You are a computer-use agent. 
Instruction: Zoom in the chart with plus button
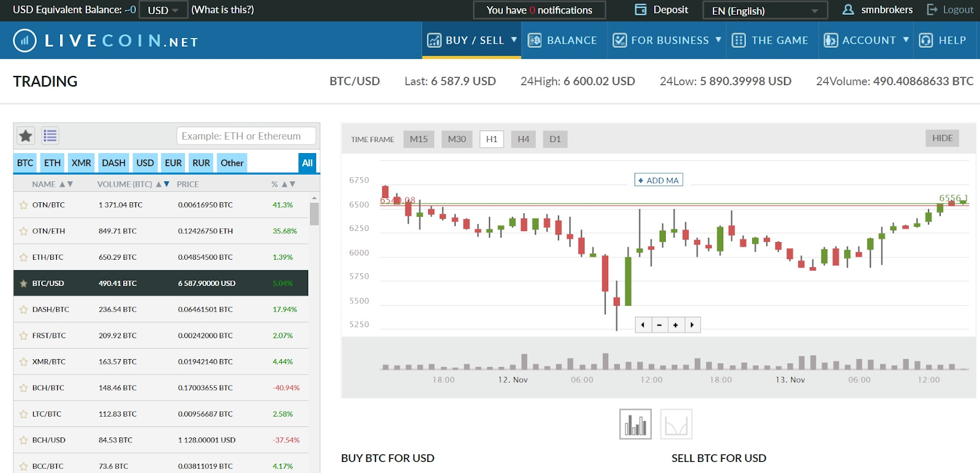pyautogui.click(x=676, y=325)
